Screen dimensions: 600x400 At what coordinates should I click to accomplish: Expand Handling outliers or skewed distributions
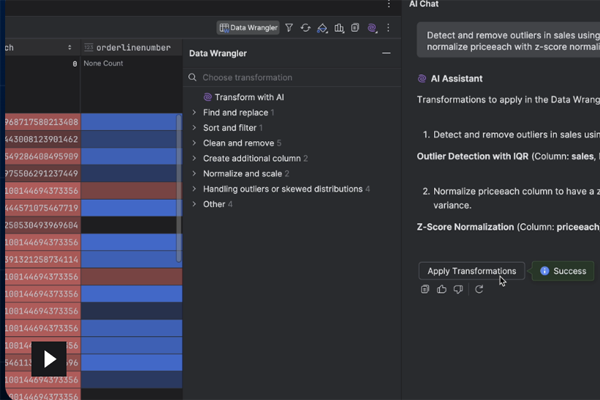tap(194, 189)
